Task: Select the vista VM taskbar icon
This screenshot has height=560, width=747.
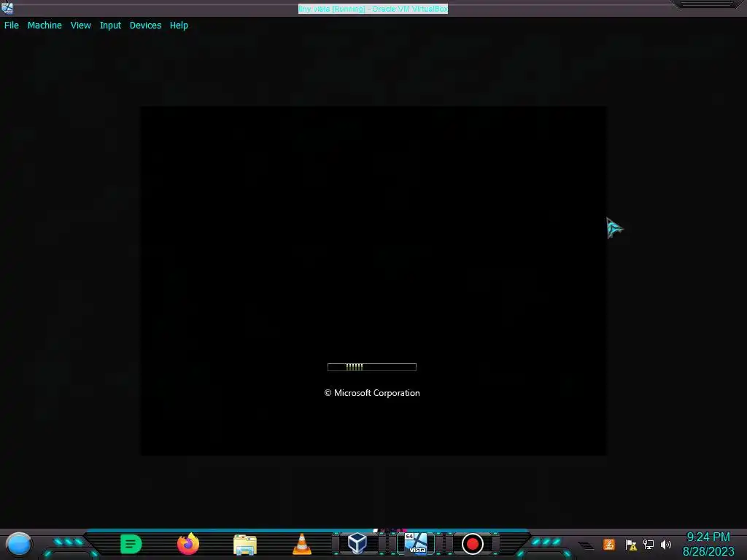Action: click(416, 543)
